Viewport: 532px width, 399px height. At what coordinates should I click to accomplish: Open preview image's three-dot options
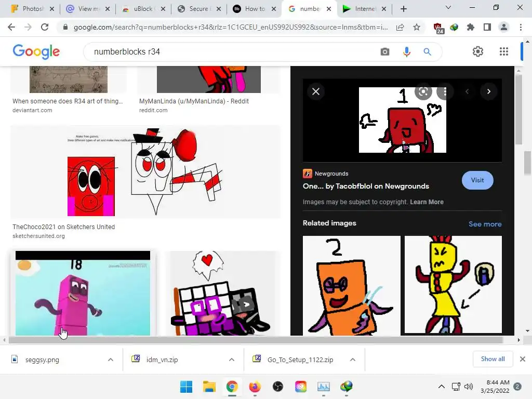(445, 91)
